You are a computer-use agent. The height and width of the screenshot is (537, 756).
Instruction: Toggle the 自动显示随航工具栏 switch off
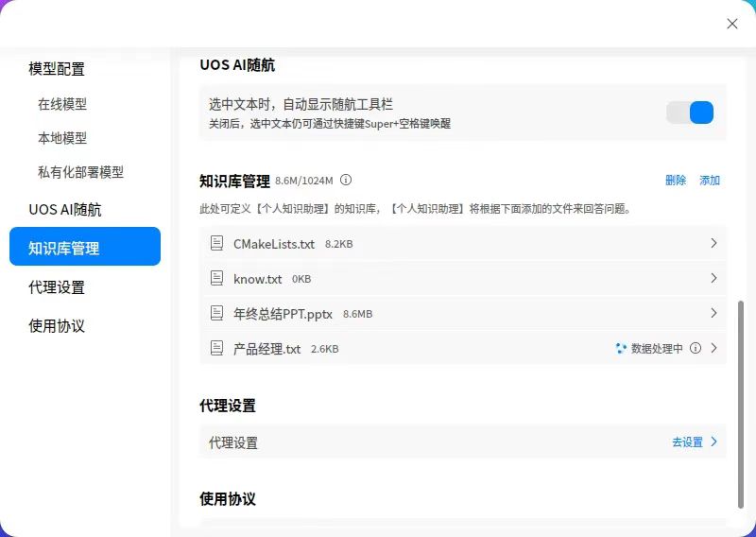[x=690, y=113]
